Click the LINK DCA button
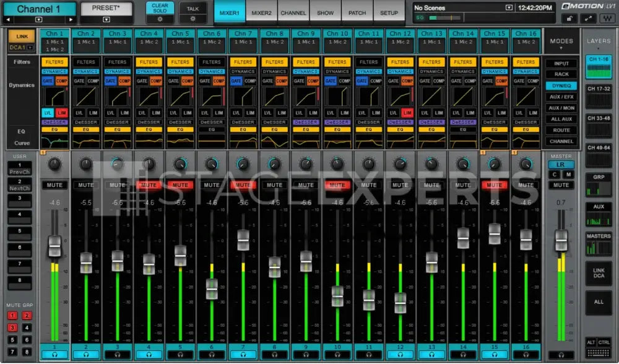This screenshot has height=364, width=619. click(x=599, y=273)
